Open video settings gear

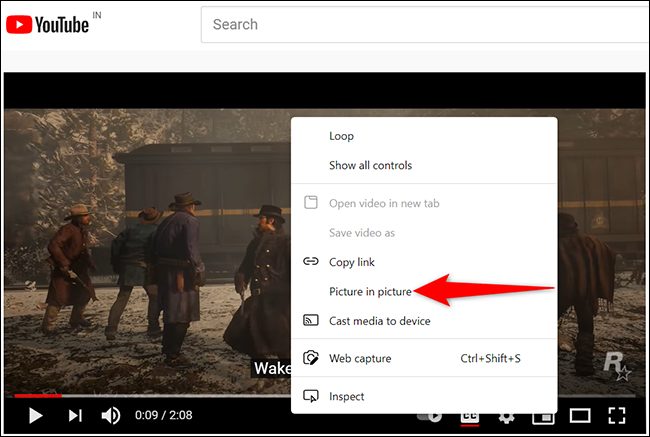(x=507, y=418)
